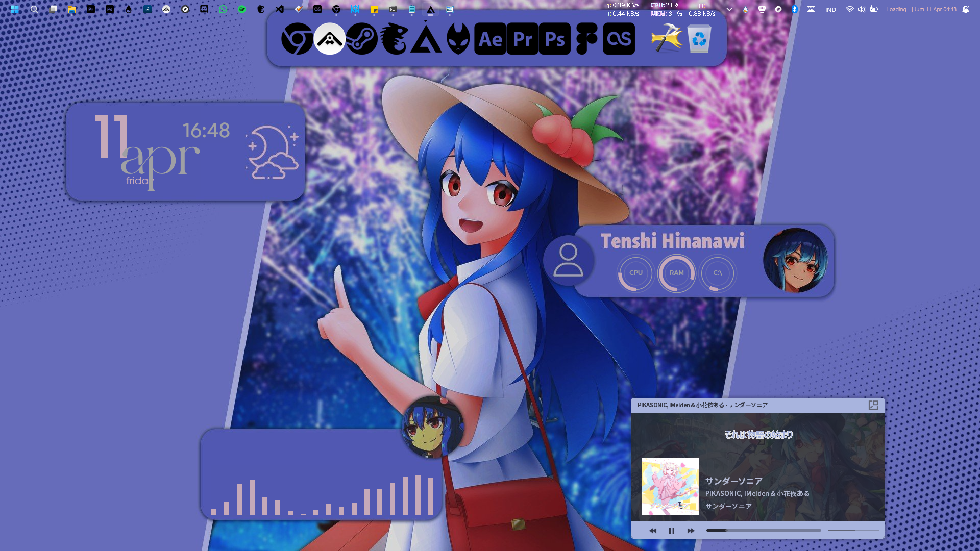Click the battery status tray icon
The height and width of the screenshot is (551, 980).
click(x=874, y=9)
